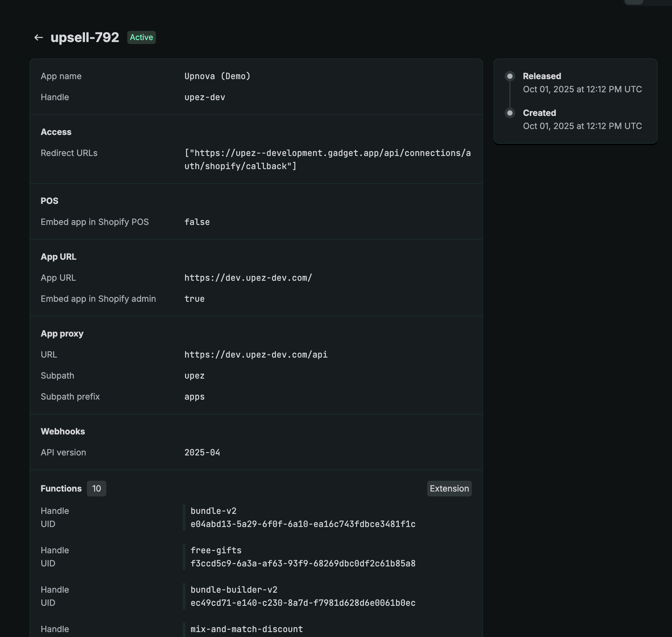Click the Released date text
Viewport: 672px width, 637px height.
pos(582,89)
